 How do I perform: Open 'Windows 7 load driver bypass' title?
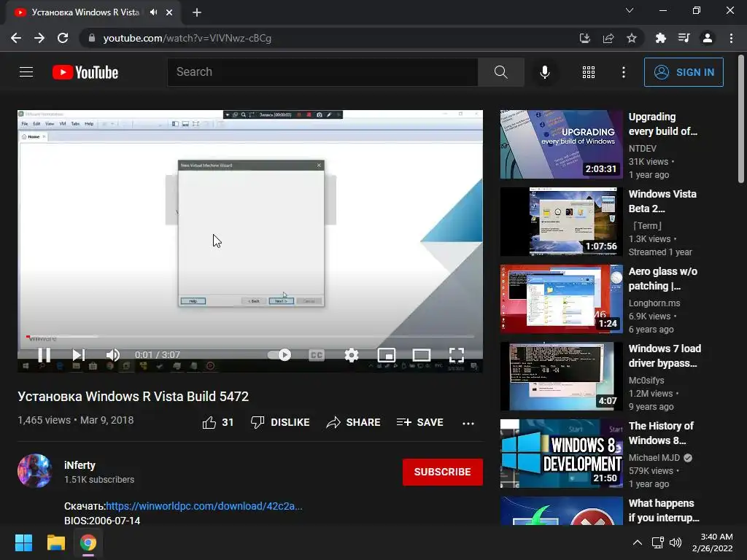pos(665,356)
